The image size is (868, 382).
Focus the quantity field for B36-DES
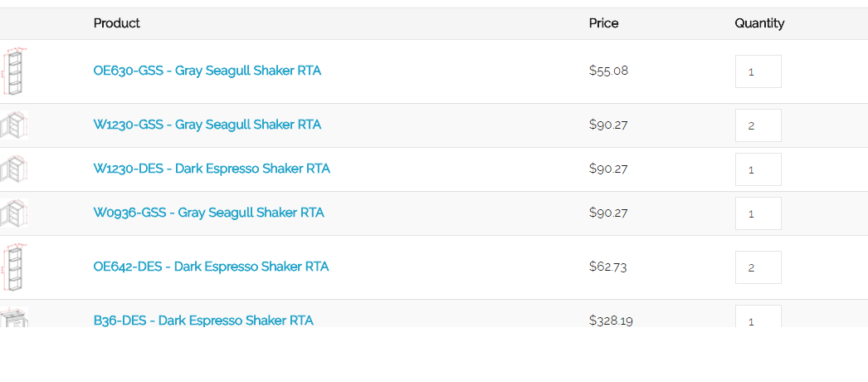click(x=758, y=316)
